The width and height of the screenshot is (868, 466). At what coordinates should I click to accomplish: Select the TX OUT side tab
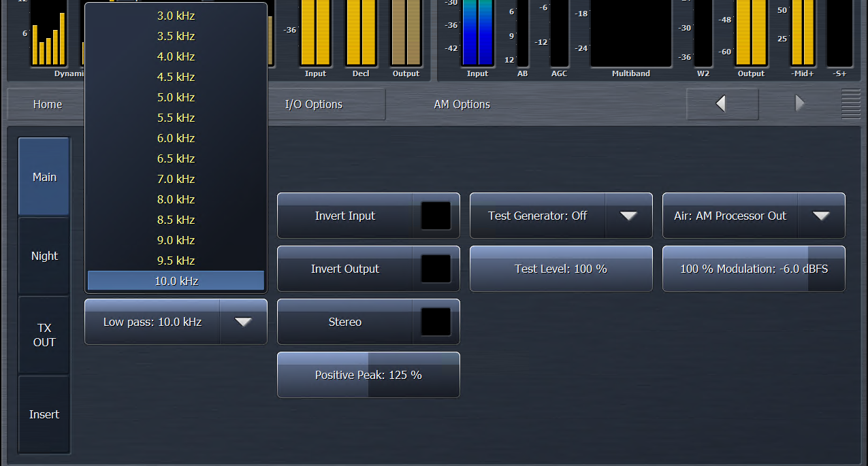pos(44,335)
